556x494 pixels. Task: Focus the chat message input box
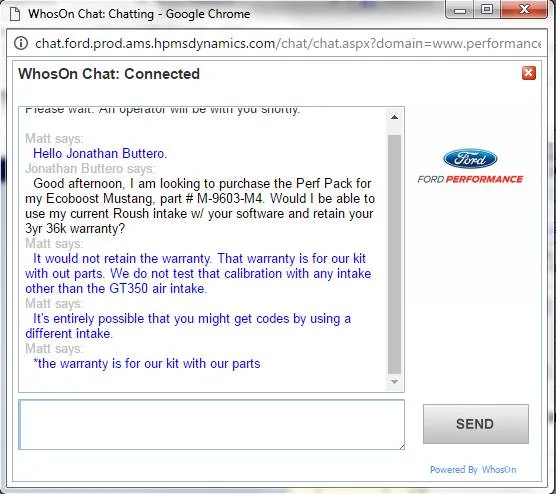211,424
